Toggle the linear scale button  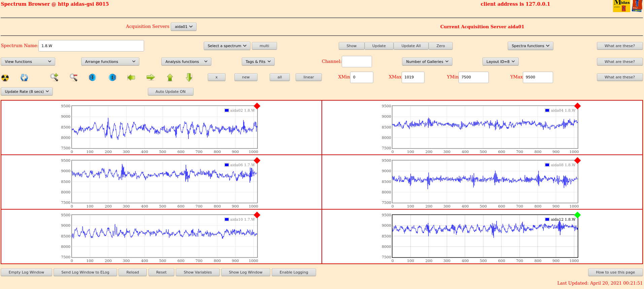[309, 77]
